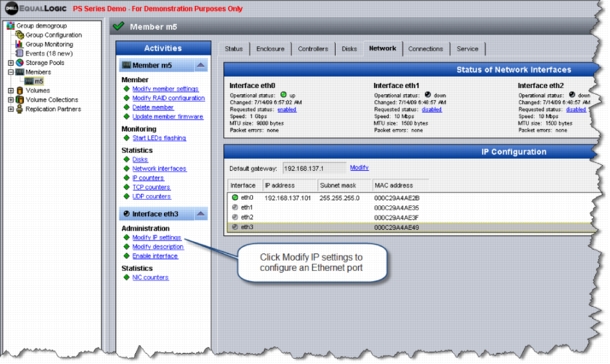Click the eth2 status icon in IP table

[235, 217]
